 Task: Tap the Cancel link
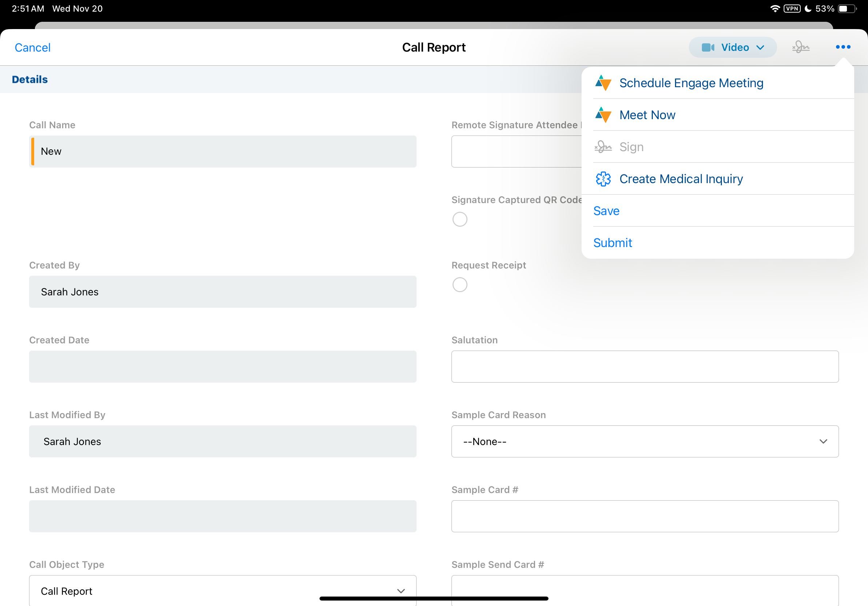coord(32,48)
